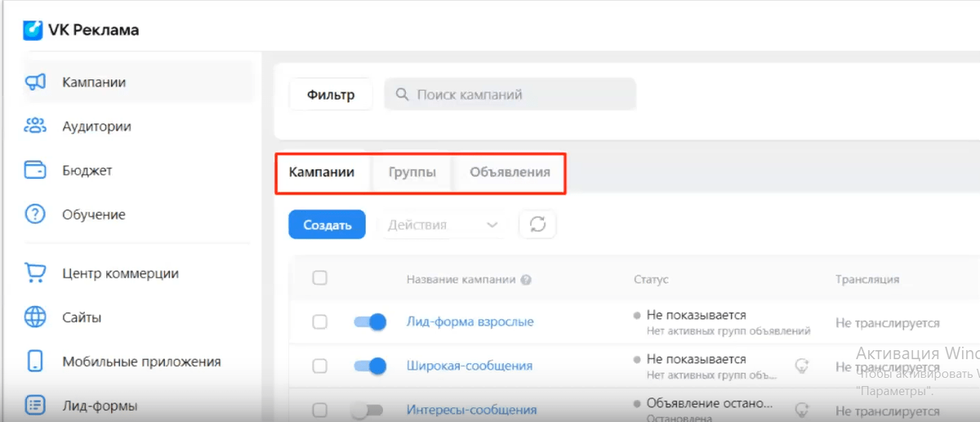
Task: Click lightbulb hint icon in Интересы-сообщения row
Action: [x=802, y=408]
